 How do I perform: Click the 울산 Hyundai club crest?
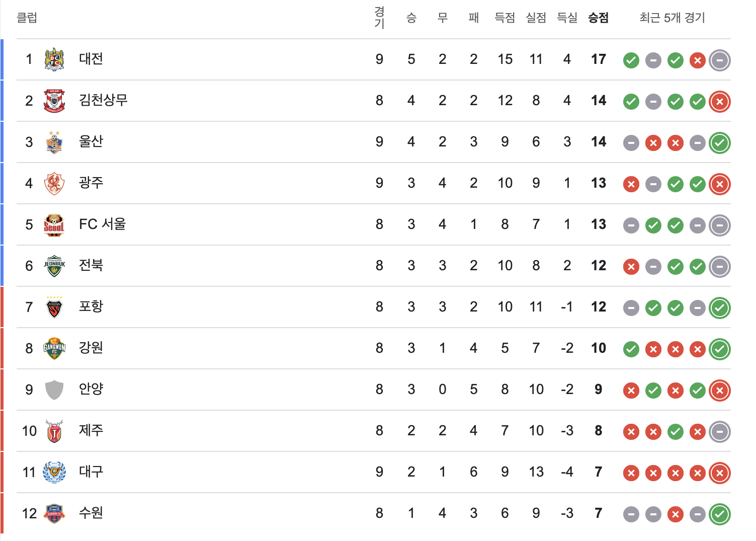click(x=54, y=142)
